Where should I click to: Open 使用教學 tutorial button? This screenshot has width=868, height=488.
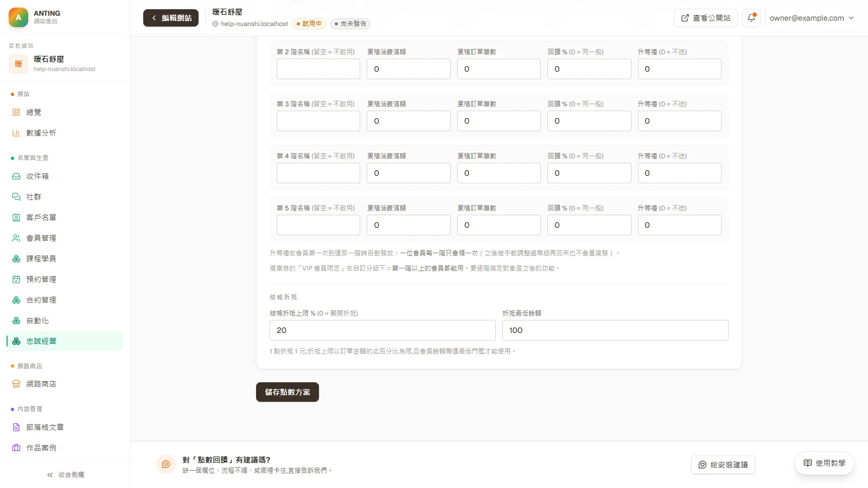point(825,463)
